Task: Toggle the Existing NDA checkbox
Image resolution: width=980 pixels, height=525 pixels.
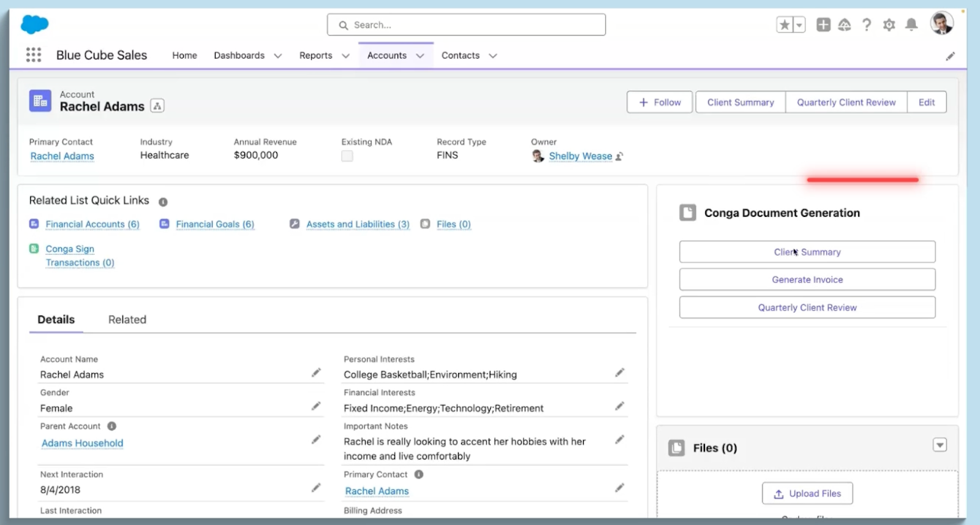Action: (x=347, y=156)
